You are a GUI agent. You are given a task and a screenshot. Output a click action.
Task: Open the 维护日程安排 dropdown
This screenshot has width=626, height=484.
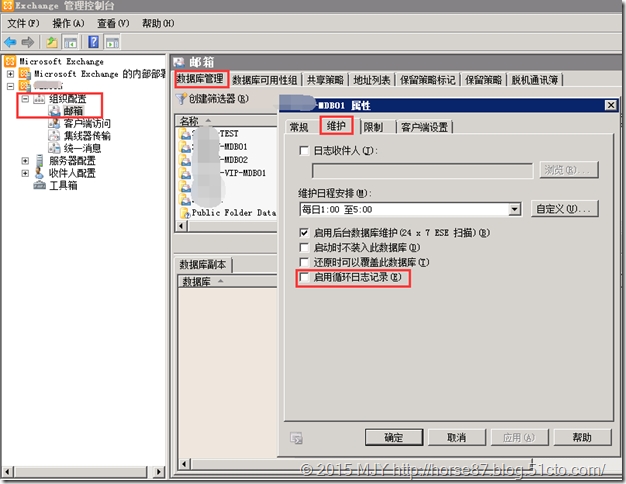click(514, 209)
